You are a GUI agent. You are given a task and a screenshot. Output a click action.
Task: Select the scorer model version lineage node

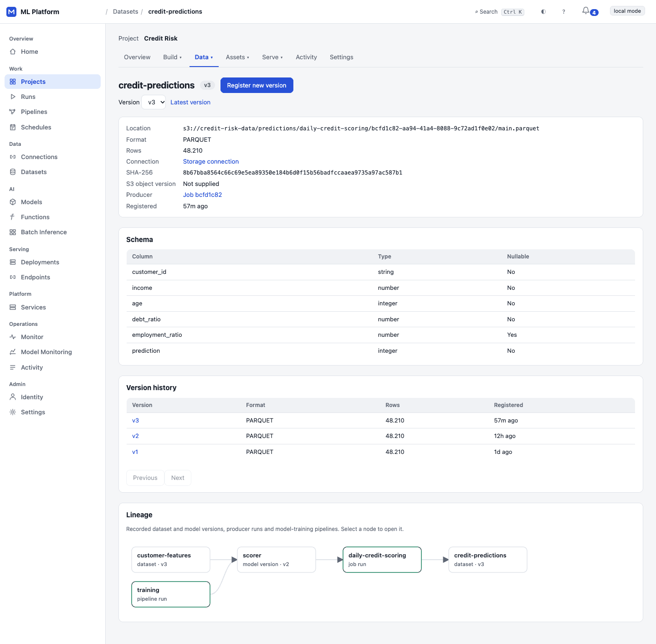[277, 560]
